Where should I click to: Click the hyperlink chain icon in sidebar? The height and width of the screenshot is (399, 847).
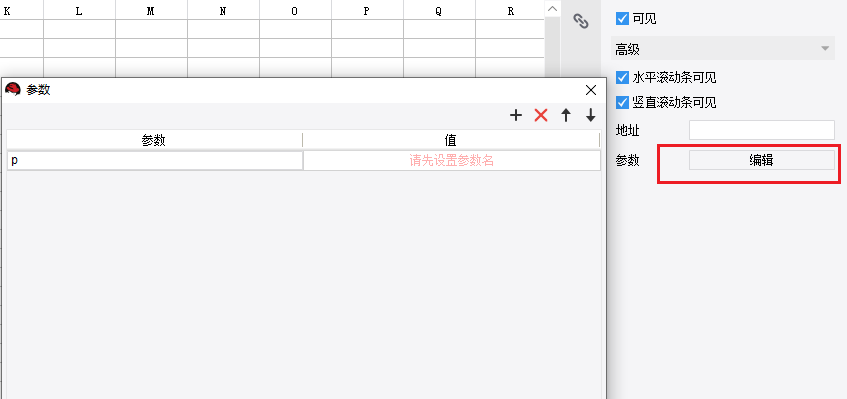pos(581,21)
